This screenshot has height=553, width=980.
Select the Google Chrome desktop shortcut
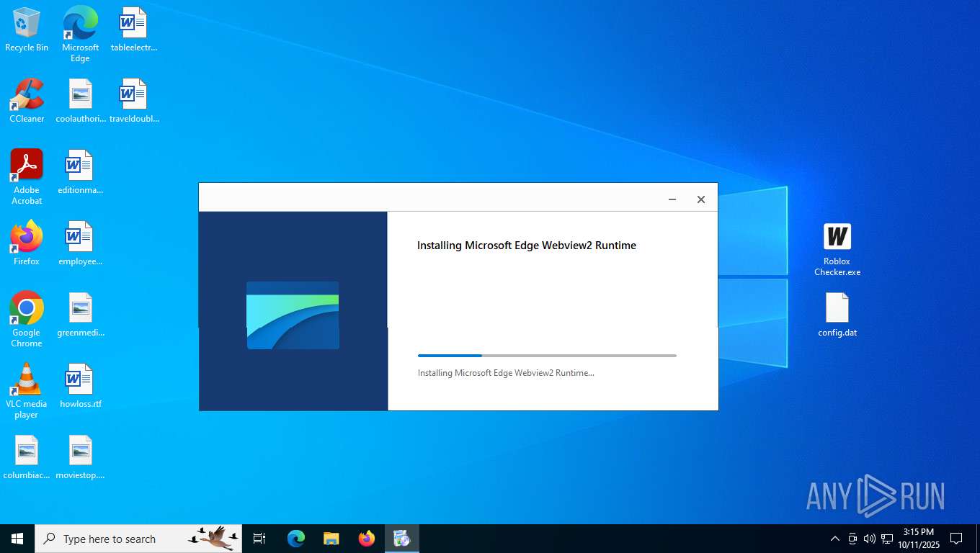coord(27,320)
